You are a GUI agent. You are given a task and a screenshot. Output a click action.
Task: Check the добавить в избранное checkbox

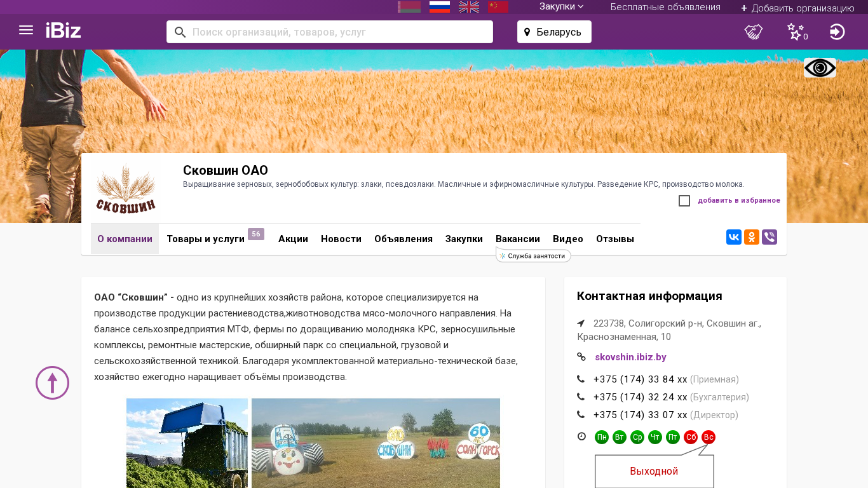coord(684,201)
